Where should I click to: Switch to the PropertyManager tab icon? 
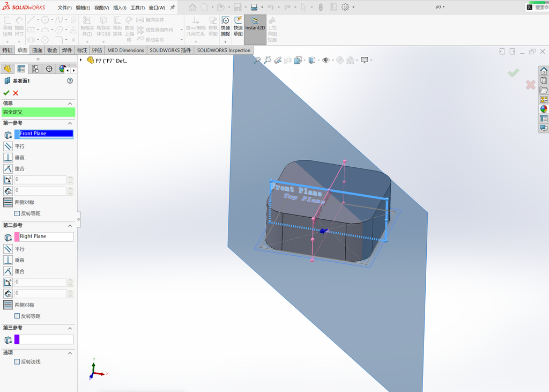point(21,69)
